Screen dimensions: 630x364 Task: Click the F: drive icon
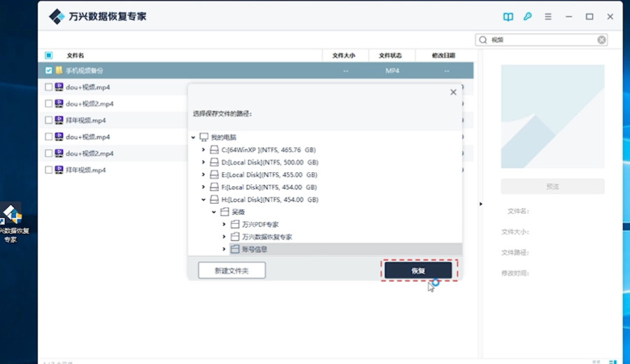[x=215, y=187]
